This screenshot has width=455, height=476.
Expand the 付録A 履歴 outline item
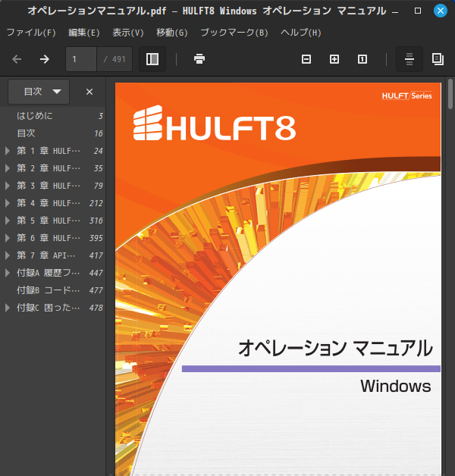click(x=8, y=273)
